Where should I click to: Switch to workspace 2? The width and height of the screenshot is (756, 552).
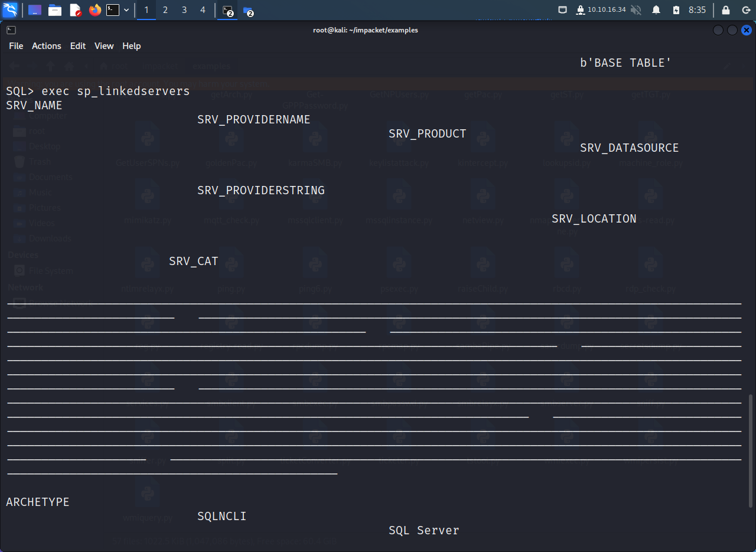pyautogui.click(x=165, y=10)
